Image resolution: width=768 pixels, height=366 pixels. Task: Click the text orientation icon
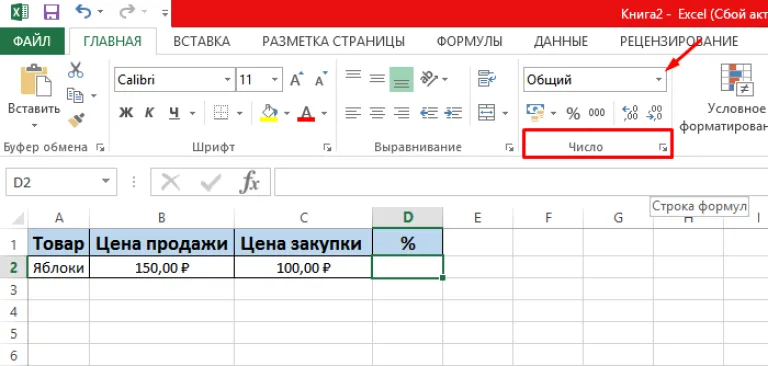(x=428, y=78)
